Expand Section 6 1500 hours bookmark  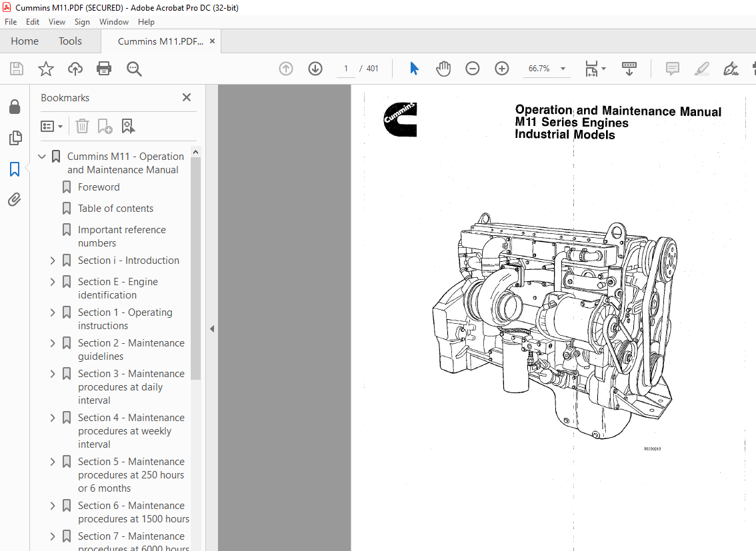point(53,506)
